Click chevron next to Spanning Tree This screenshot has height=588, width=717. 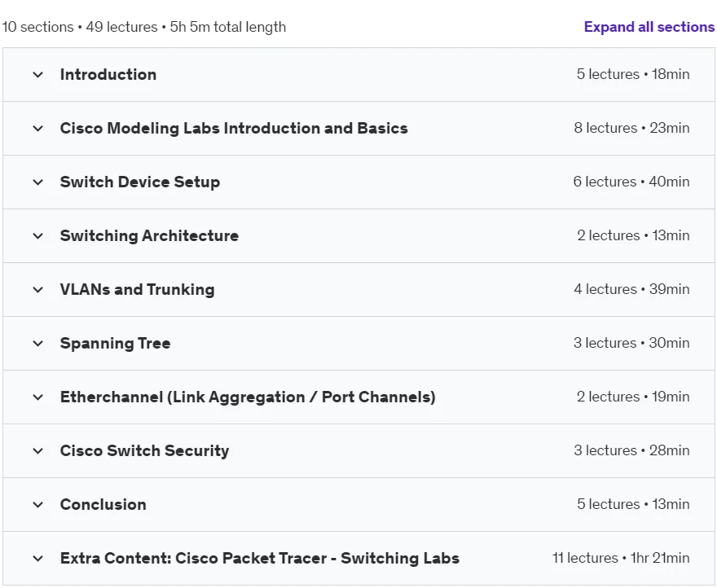tap(38, 344)
